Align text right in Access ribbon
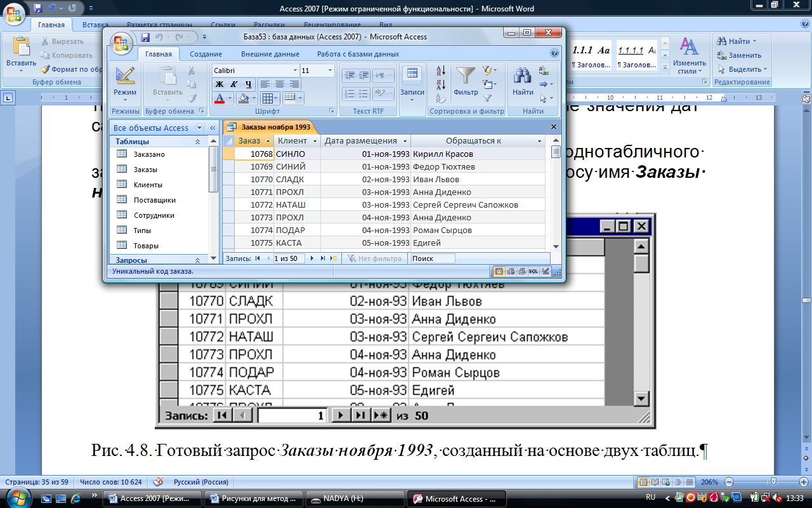Screen dimensions: 812x508 (294, 84)
